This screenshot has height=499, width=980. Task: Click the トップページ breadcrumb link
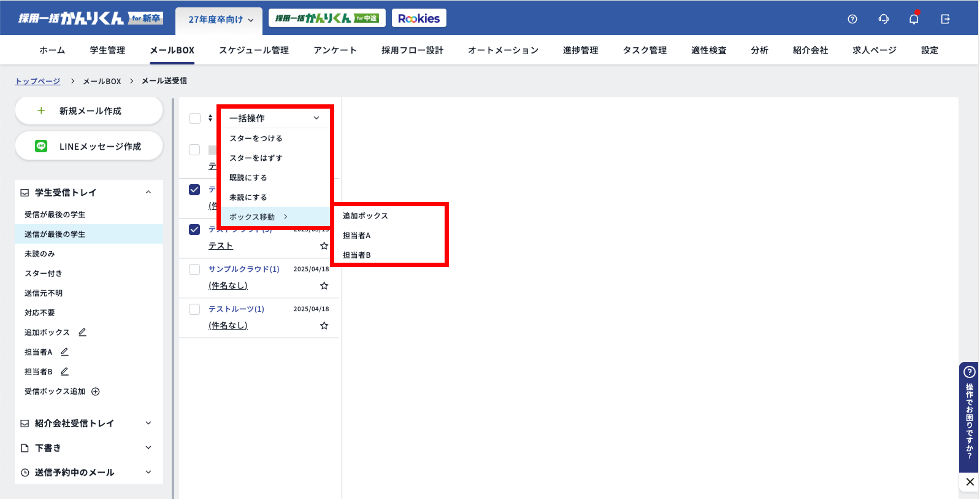click(37, 81)
